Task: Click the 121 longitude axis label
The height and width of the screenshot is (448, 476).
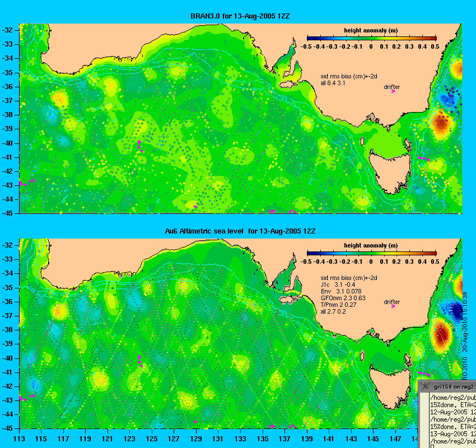Action: pos(108,439)
